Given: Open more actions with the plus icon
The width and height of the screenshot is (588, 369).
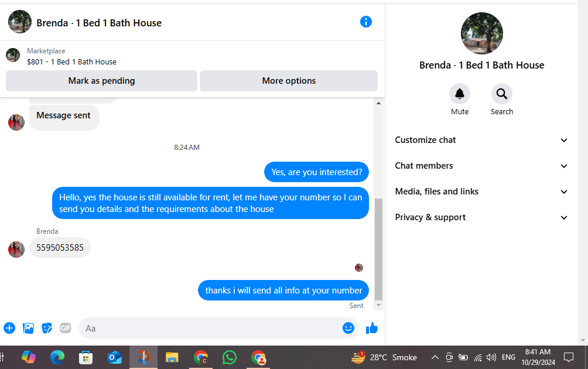Looking at the screenshot, I should pyautogui.click(x=9, y=328).
